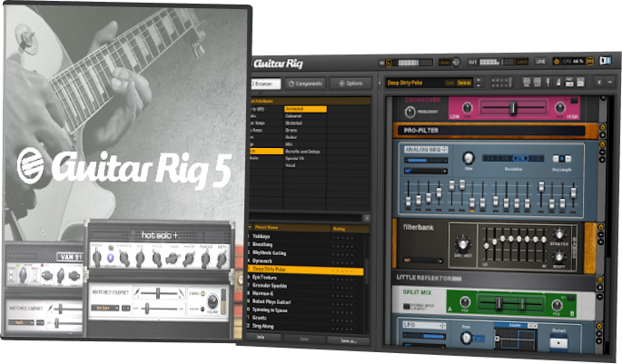Select the Animated attribute
This screenshot has width=622, height=364.
(305, 109)
